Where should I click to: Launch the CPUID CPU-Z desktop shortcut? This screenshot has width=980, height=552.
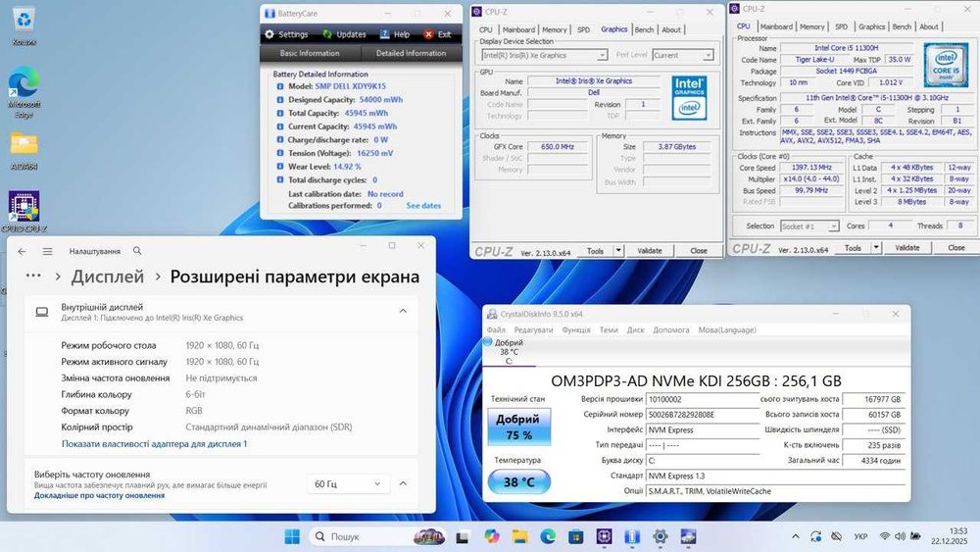point(24,212)
